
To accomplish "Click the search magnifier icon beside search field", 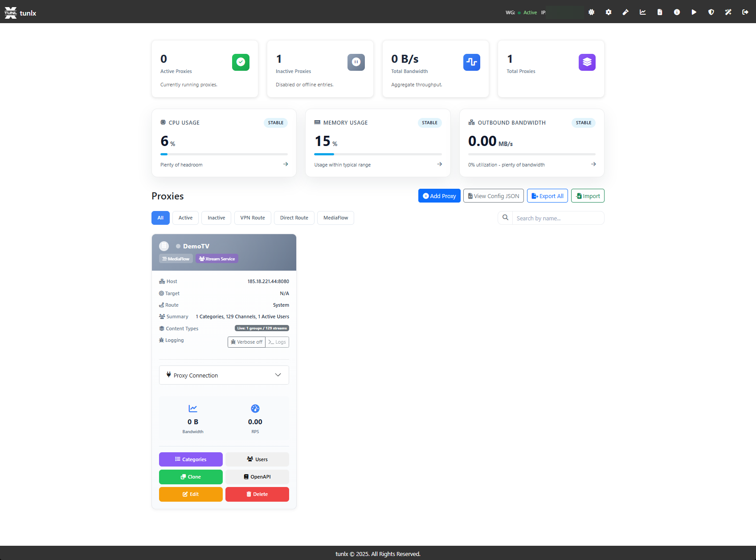I will pos(505,218).
